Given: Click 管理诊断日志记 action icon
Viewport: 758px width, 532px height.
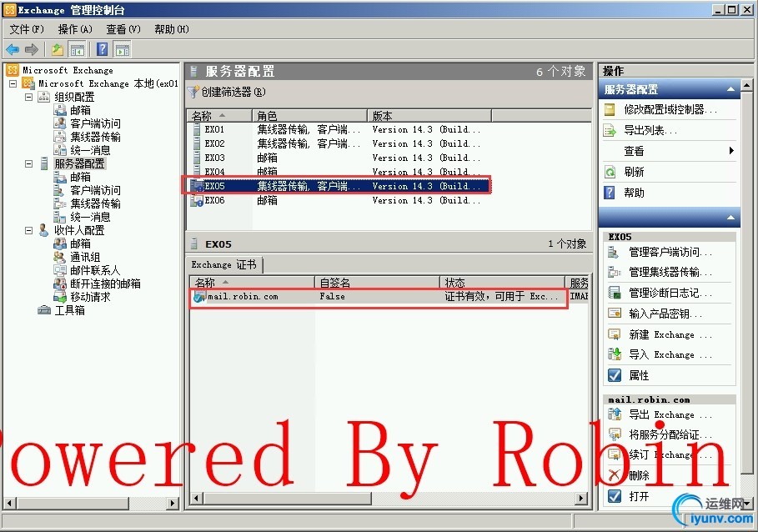Looking at the screenshot, I should point(614,293).
